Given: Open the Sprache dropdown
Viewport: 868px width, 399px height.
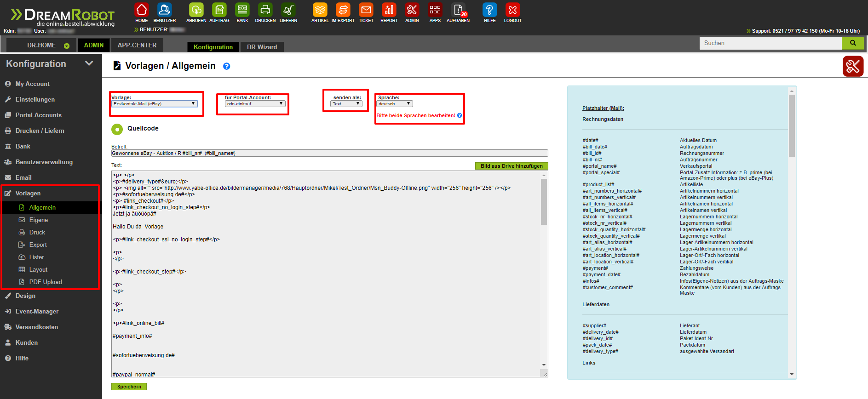Looking at the screenshot, I should tap(395, 104).
